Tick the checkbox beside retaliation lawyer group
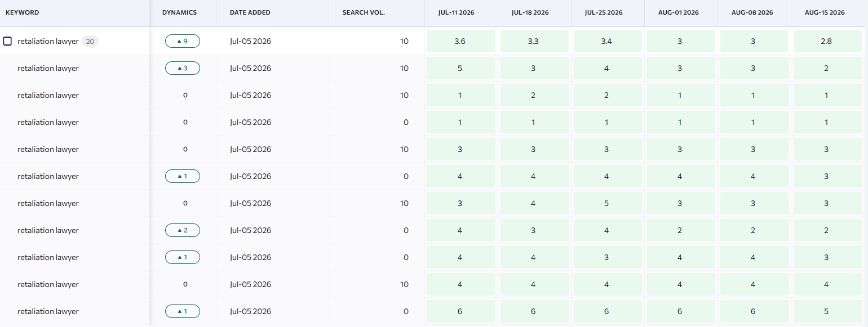This screenshot has height=327, width=868. pos(7,41)
